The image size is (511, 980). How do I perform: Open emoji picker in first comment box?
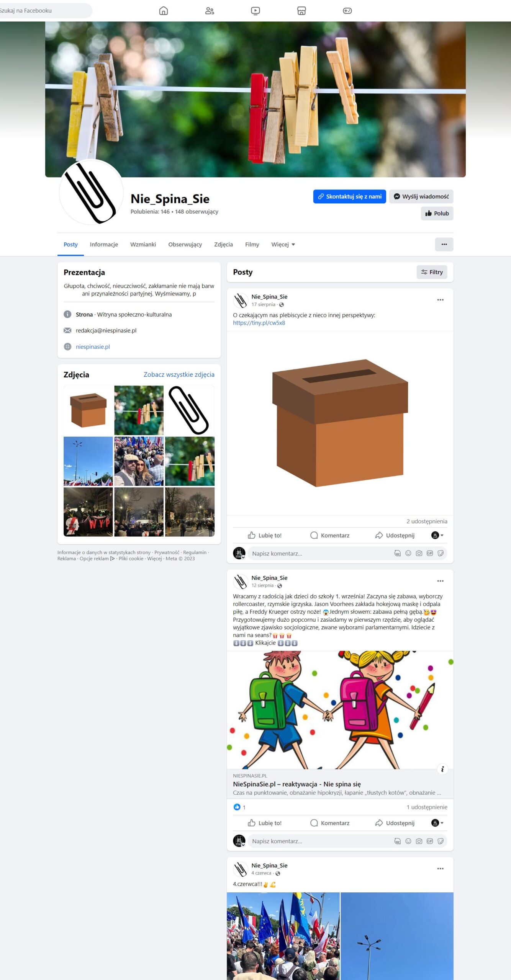click(408, 553)
